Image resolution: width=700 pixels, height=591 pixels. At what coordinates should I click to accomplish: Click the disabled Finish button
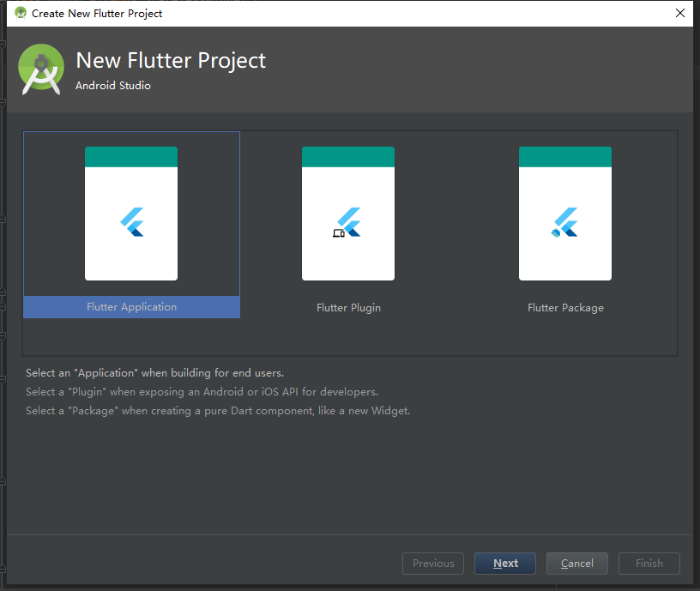click(x=649, y=564)
